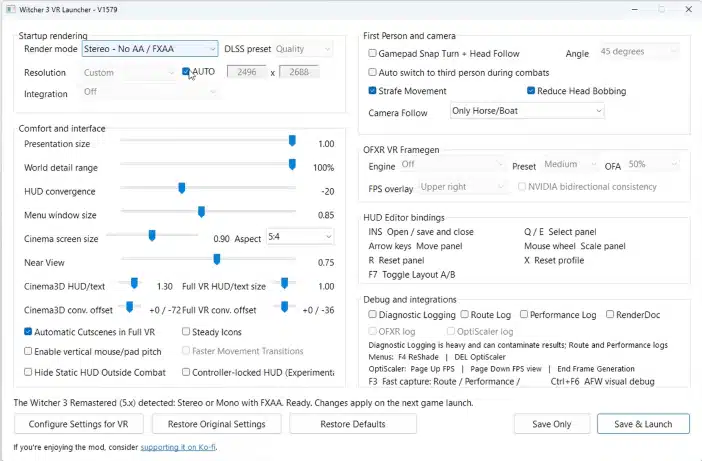Viewport: 702px width, 461px height.
Task: Enable the Steady Icons checkbox
Action: 186,331
